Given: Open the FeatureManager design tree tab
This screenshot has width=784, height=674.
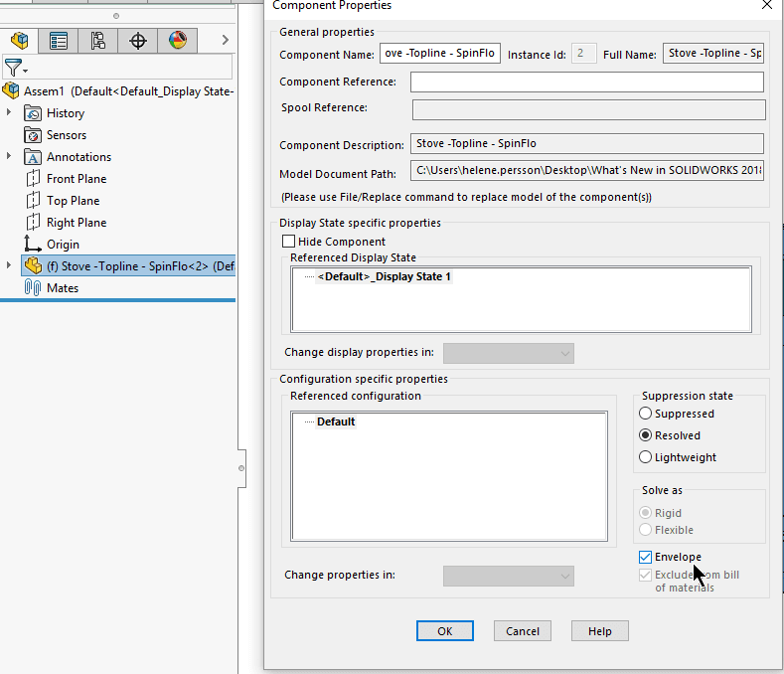Looking at the screenshot, I should (20, 41).
